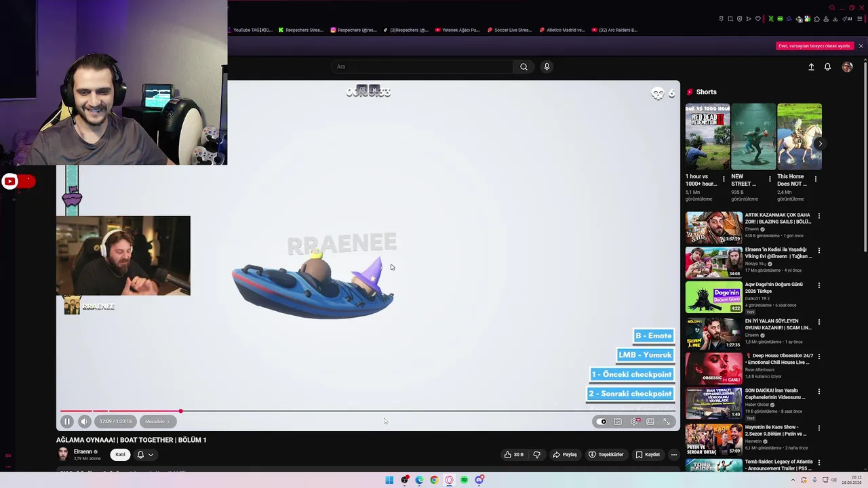Open Windows Start menu
Viewport: 868px width, 488px height.
(x=389, y=480)
